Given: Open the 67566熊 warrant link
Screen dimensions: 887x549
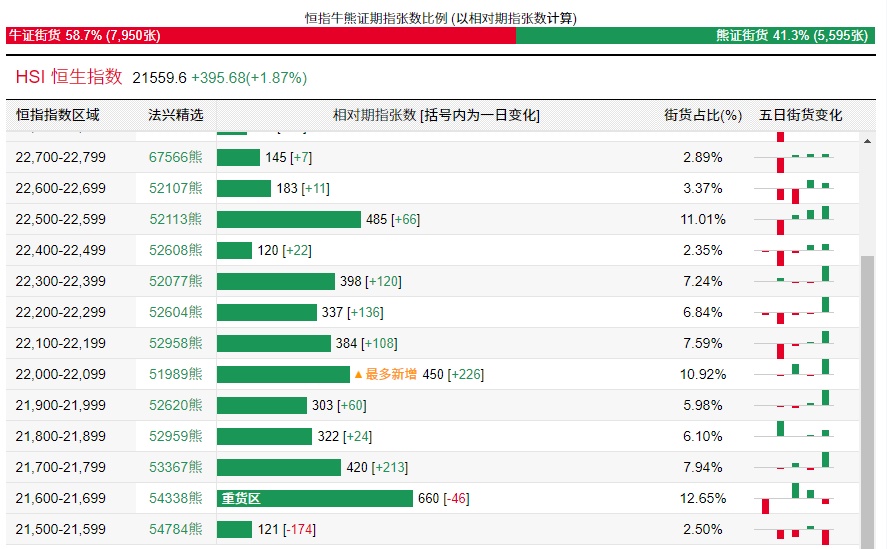Looking at the screenshot, I should [175, 157].
